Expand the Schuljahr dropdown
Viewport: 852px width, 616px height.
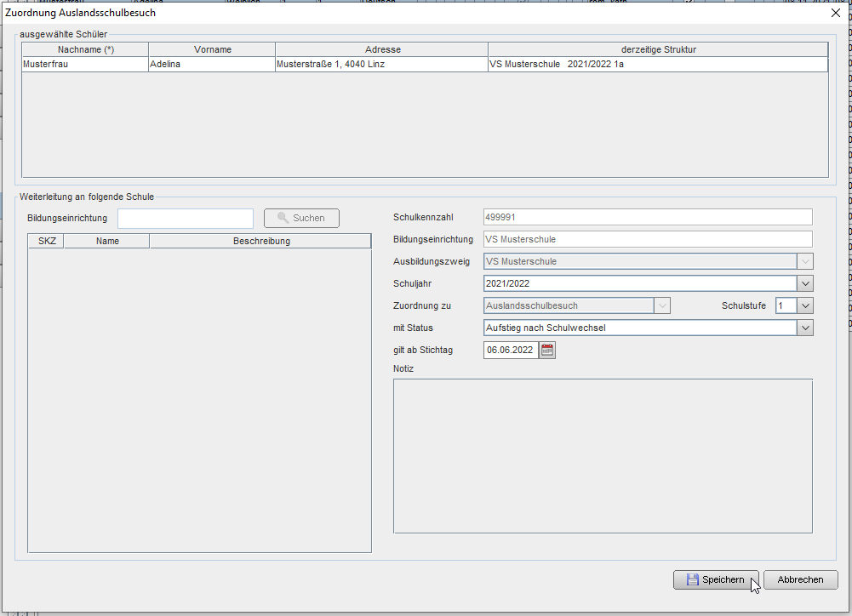(805, 283)
